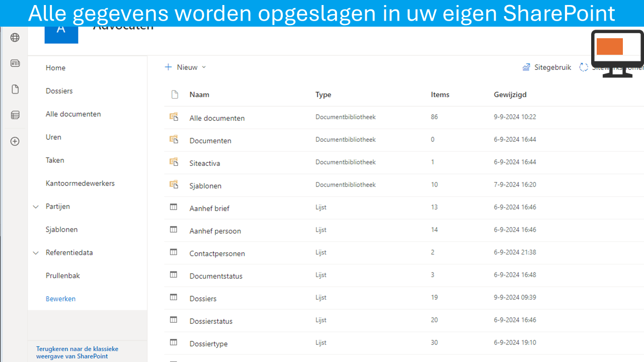The width and height of the screenshot is (644, 362).
Task: Open Sjablonen in the left navigation
Action: click(x=62, y=230)
